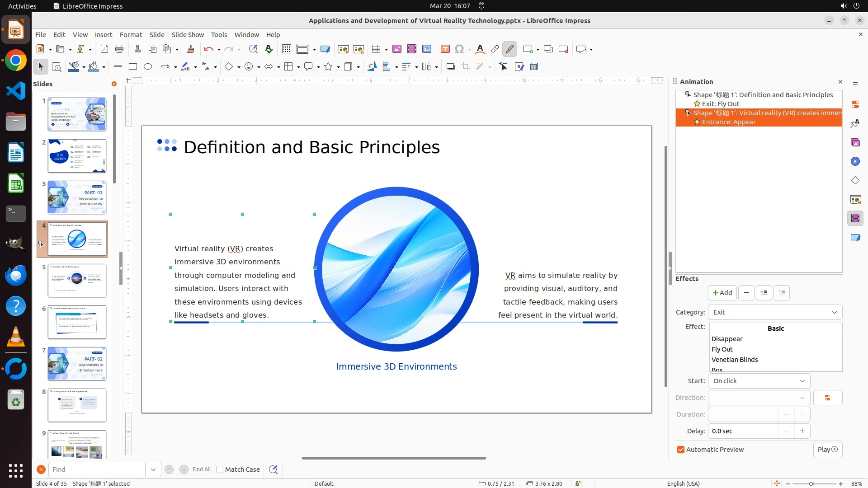Click the Play animation button
The width and height of the screenshot is (868, 488).
(827, 450)
